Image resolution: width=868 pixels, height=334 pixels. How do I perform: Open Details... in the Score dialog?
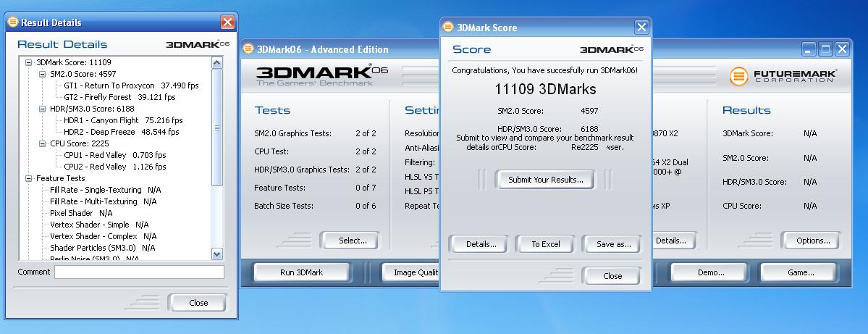coord(479,243)
